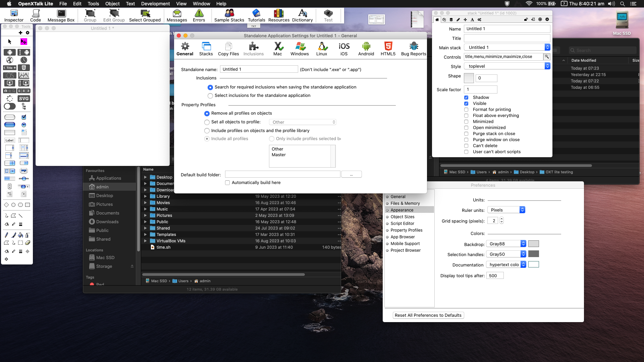
Task: Click the Controls picker button in inspector
Action: (547, 57)
